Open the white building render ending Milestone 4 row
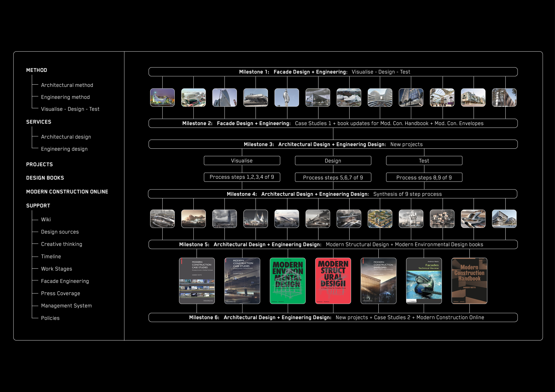This screenshot has width=555, height=392. tap(504, 219)
